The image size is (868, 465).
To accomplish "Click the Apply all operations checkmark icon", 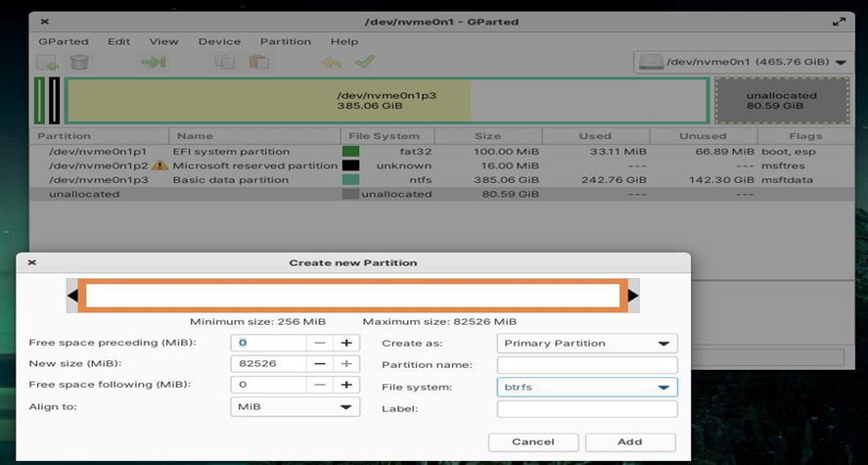I will click(364, 62).
